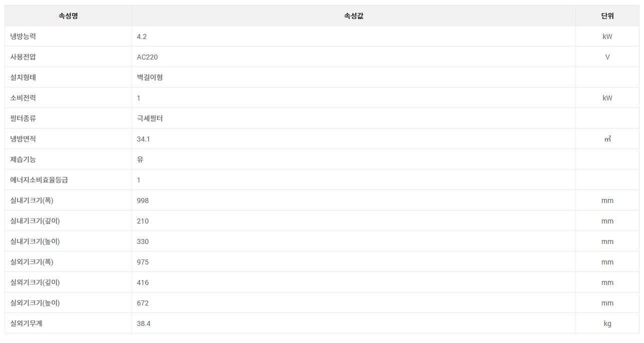Select the 330 indoor unit height value
Image resolution: width=644 pixels, height=343 pixels.
(x=143, y=241)
